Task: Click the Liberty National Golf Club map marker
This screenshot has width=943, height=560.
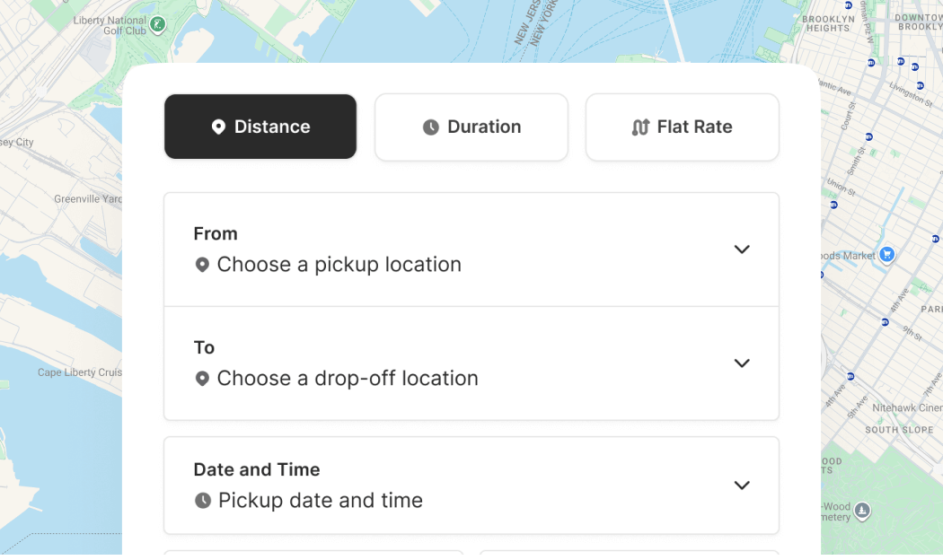Action: 158,25
